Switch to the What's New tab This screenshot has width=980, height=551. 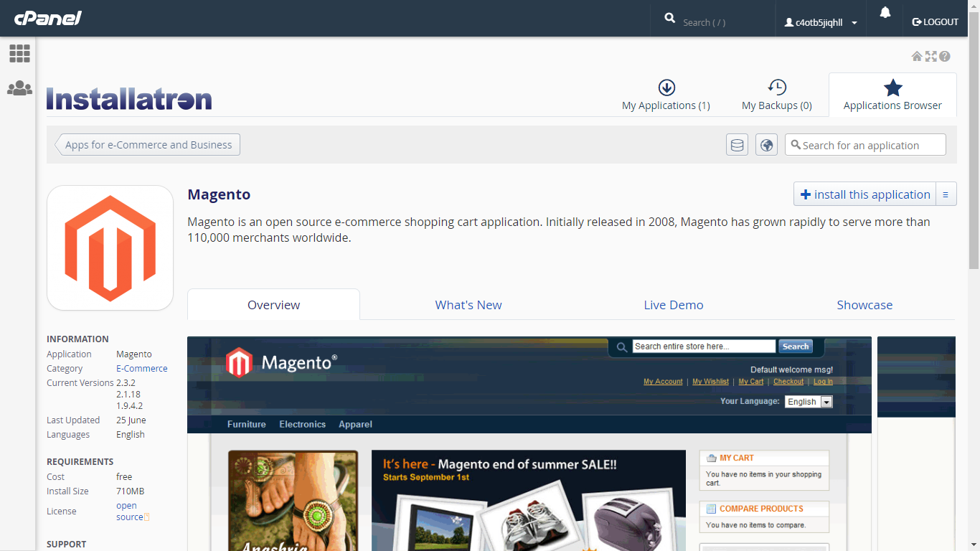[x=468, y=305]
